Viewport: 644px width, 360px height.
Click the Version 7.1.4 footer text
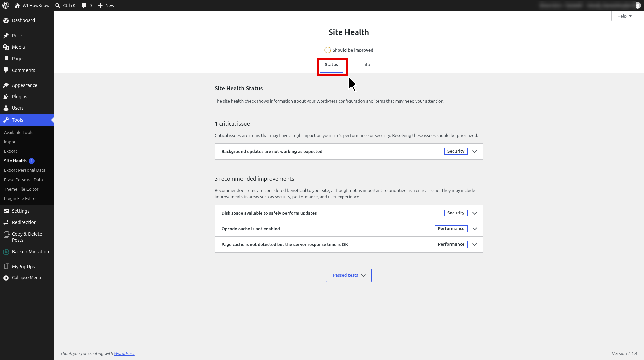625,353
